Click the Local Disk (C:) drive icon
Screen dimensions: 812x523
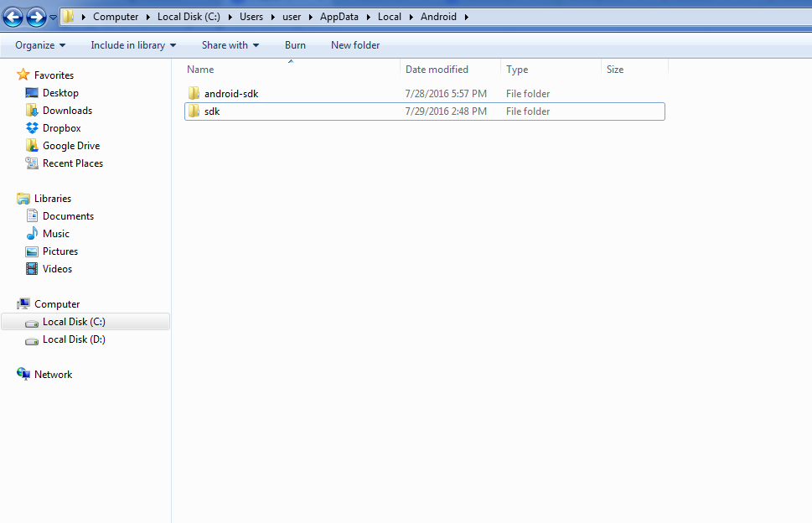(x=32, y=324)
